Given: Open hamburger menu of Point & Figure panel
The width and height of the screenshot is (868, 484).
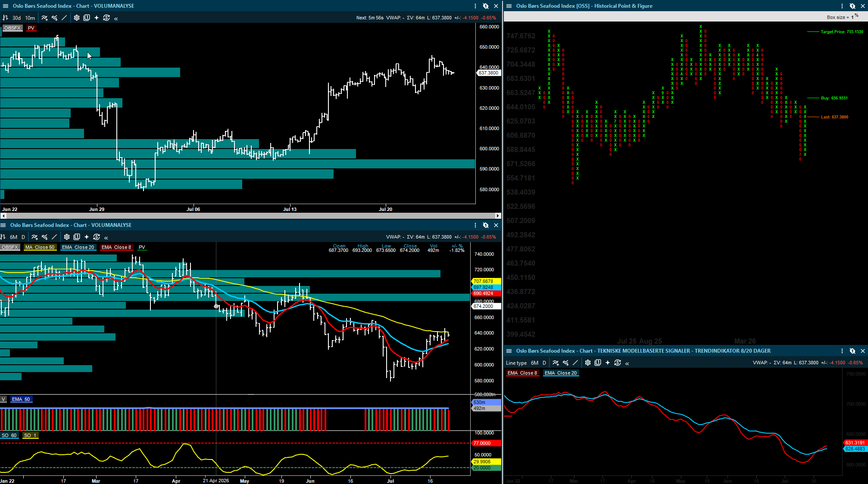Looking at the screenshot, I should coord(509,6).
